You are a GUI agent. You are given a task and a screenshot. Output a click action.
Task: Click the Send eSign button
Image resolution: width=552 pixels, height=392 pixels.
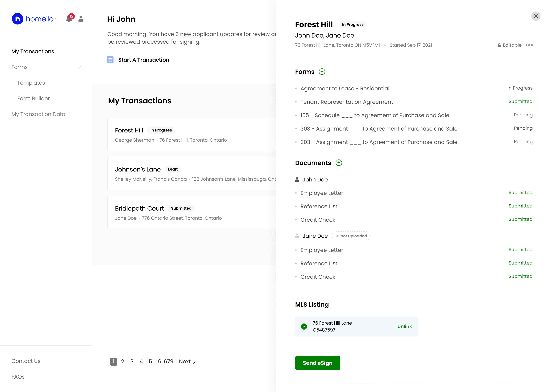click(318, 363)
